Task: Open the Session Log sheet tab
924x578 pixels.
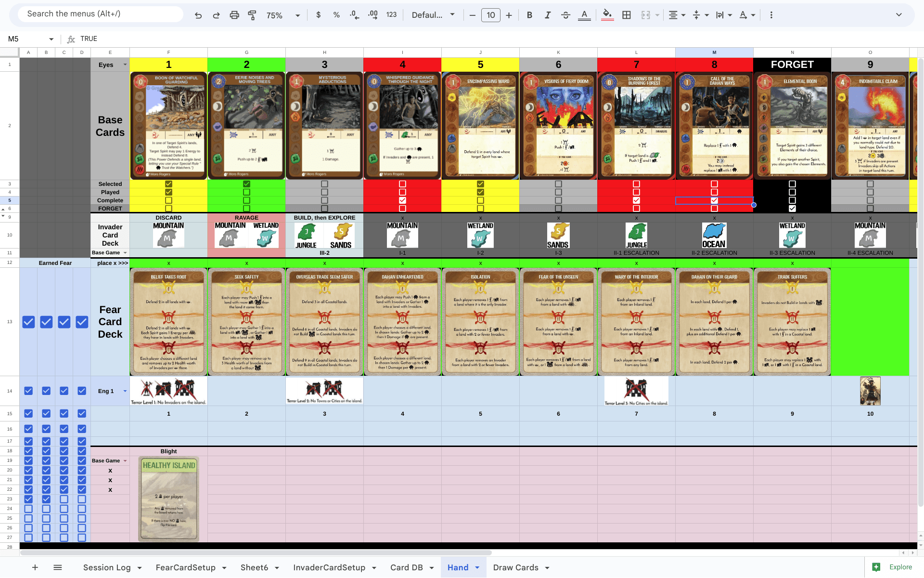Action: click(x=107, y=567)
